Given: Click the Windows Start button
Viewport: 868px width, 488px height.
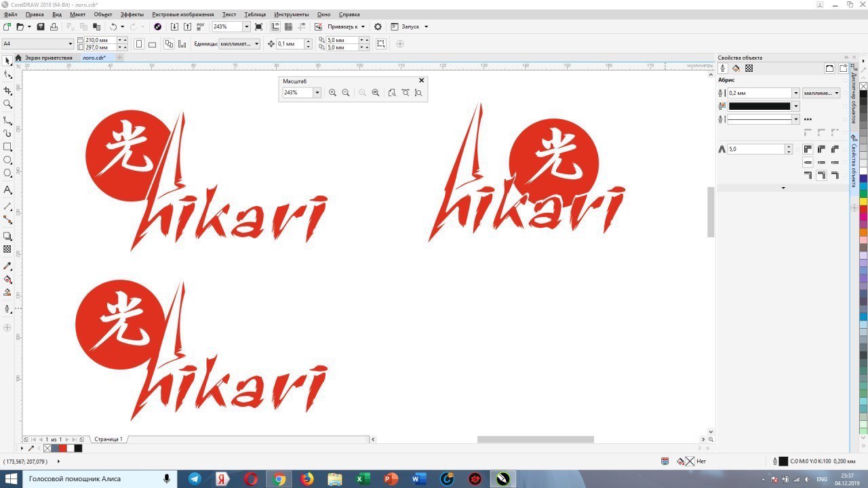Looking at the screenshot, I should pos(11,479).
